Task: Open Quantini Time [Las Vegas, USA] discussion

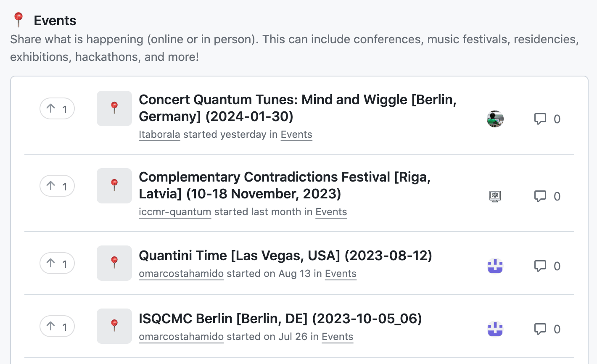Action: [x=285, y=256]
